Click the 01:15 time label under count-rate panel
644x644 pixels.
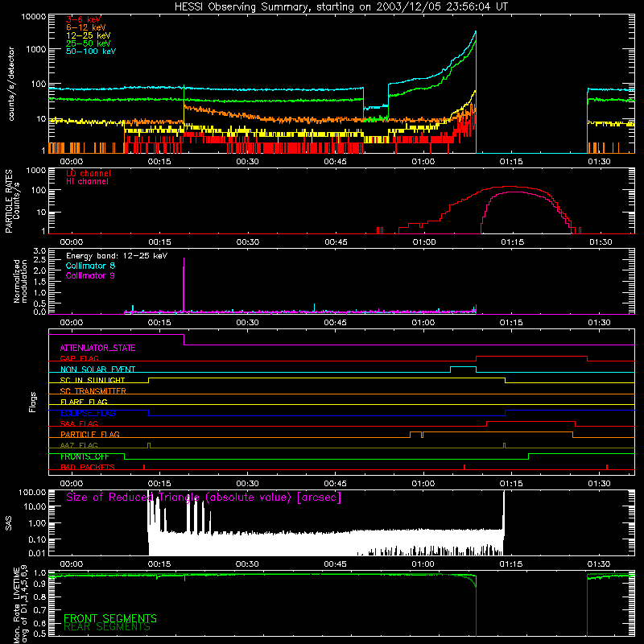(x=511, y=162)
